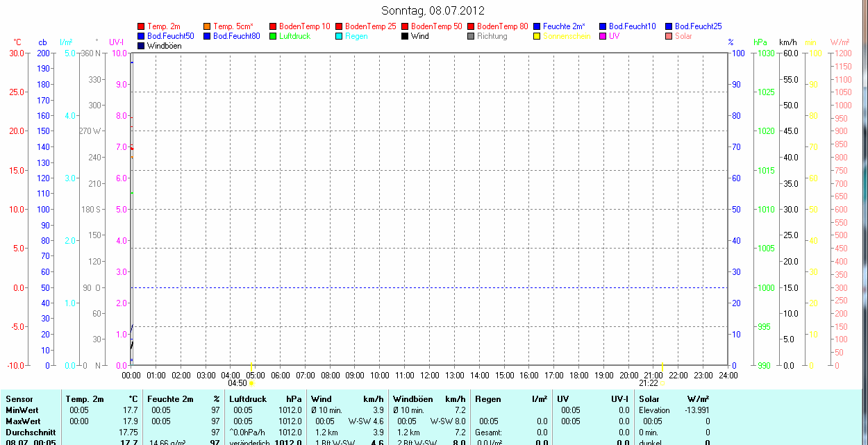Select the MaxWert row label

pos(23,421)
